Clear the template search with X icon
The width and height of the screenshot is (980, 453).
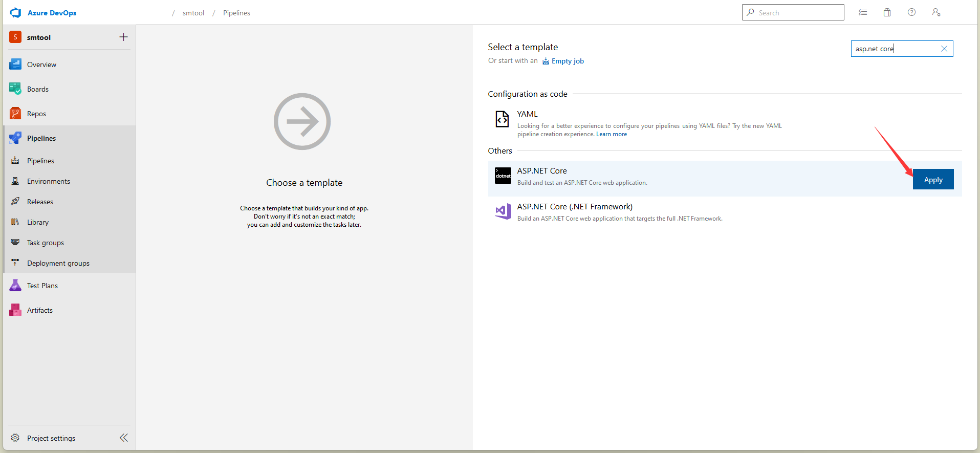(944, 49)
